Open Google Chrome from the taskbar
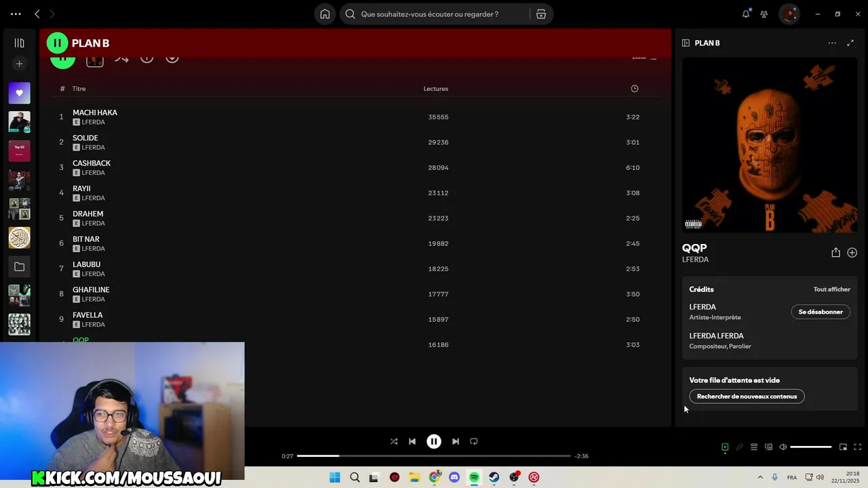The image size is (868, 488). click(x=435, y=477)
